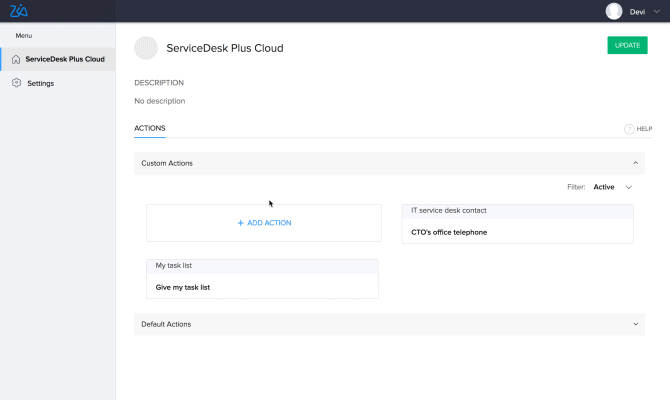The height and width of the screenshot is (400, 670).
Task: Click the Zia logo in header
Action: pyautogui.click(x=18, y=11)
